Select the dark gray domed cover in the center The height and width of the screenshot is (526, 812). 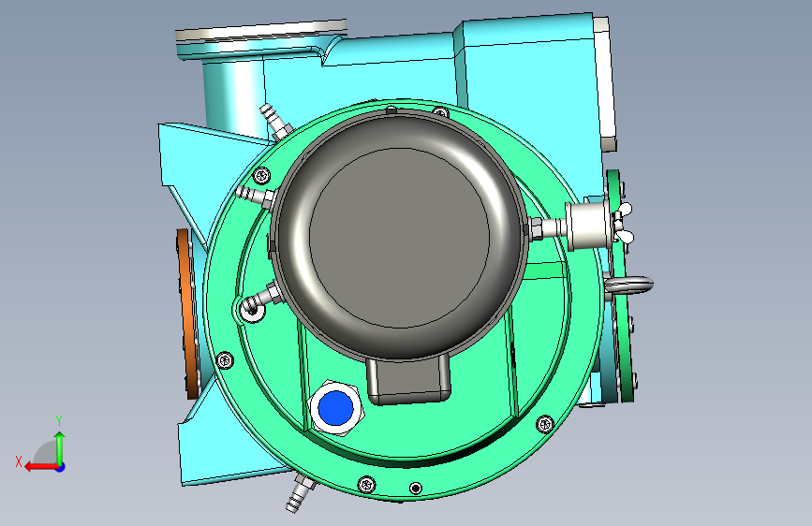pos(399,237)
